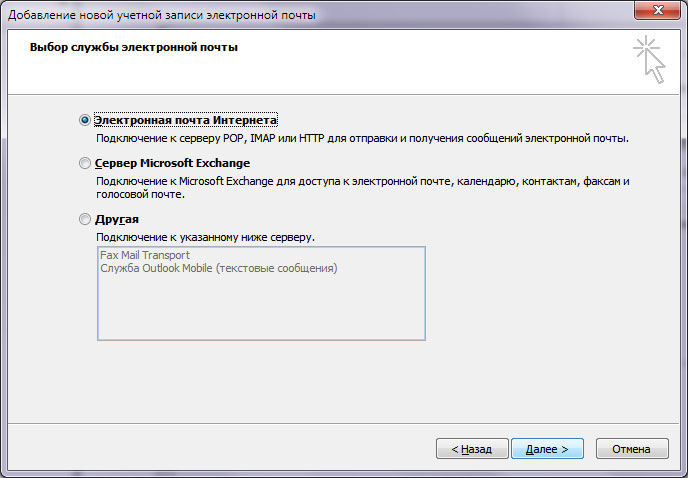688x478 pixels.
Task: Click the heading Выбор службы электронной почты
Action: pyautogui.click(x=134, y=47)
